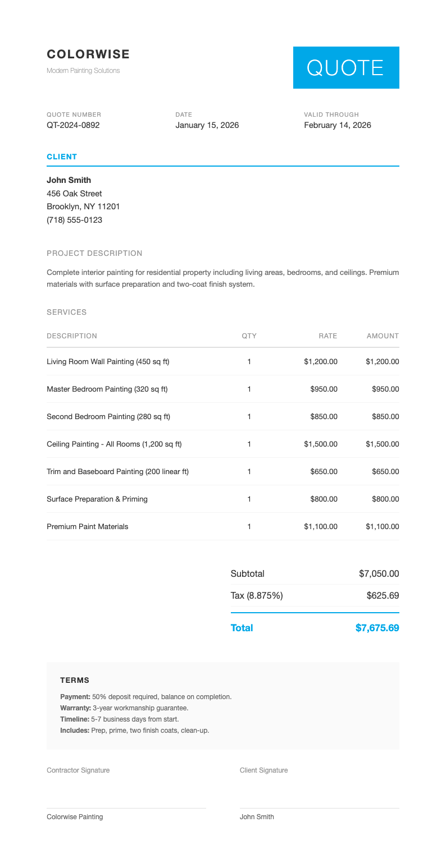The image size is (446, 868).
Task: Click the Client Signature line
Action: tap(319, 807)
